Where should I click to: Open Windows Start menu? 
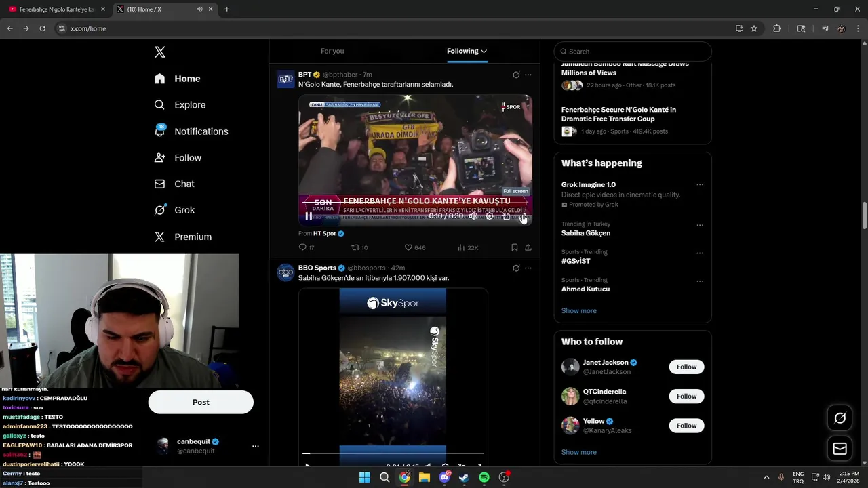[x=364, y=477]
